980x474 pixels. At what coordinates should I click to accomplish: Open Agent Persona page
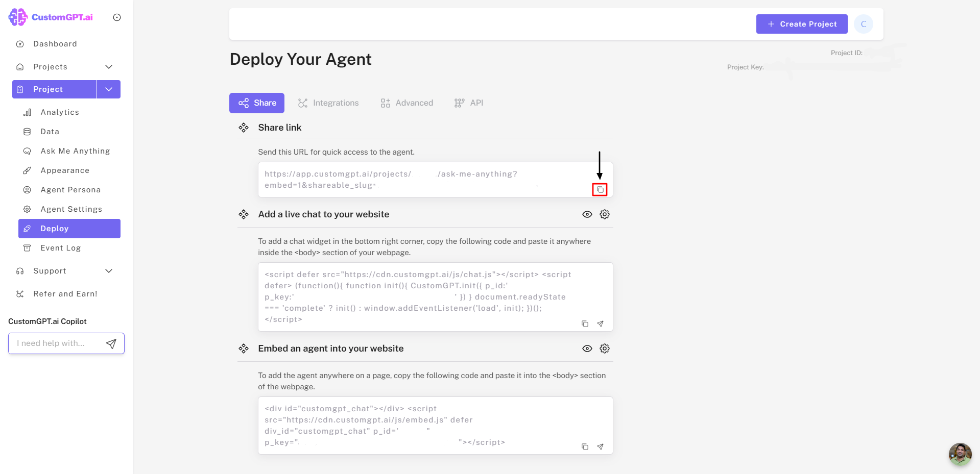coord(70,190)
